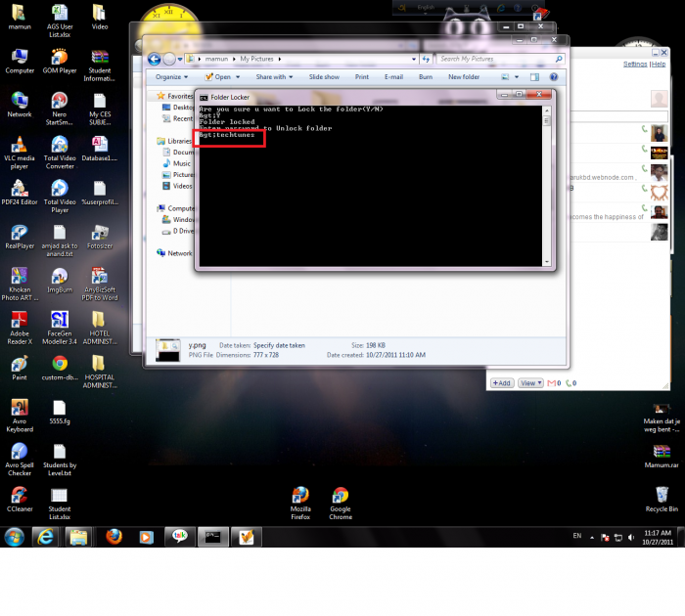Open the Explorer view options dropdown arrow
Viewport: 685px width, 616px height.
(517, 77)
